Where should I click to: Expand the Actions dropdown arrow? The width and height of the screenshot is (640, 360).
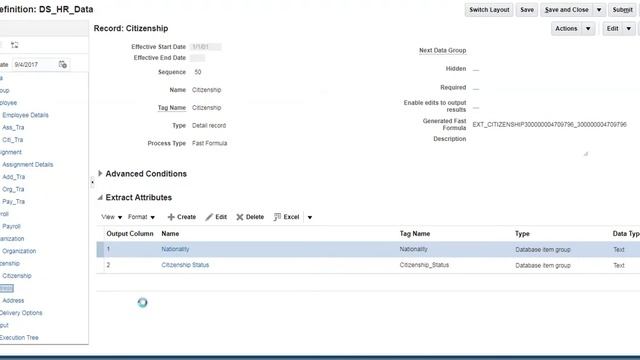(588, 29)
